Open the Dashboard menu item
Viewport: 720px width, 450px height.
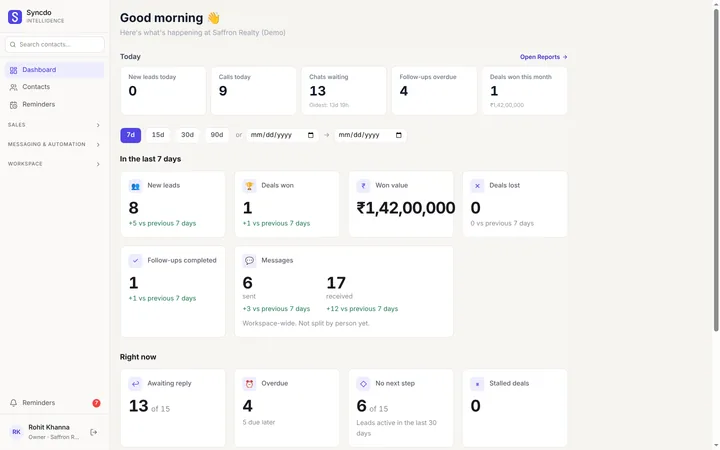(x=54, y=70)
